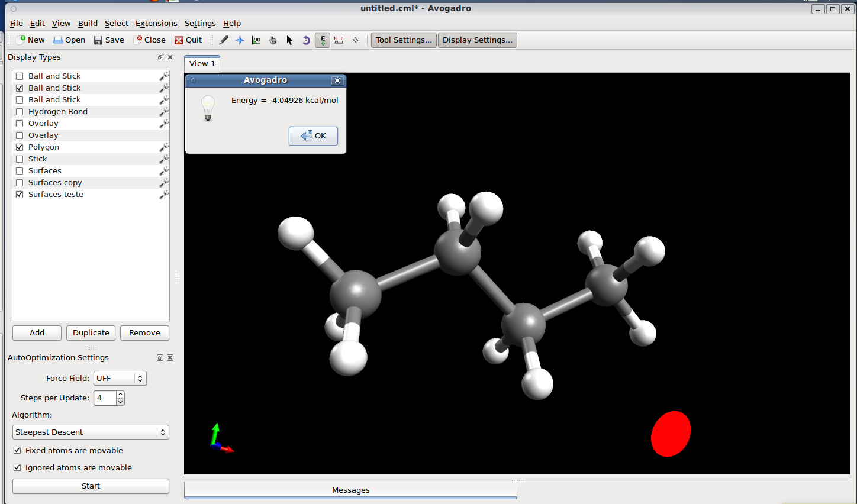
Task: Start the auto optimization
Action: tap(91, 486)
